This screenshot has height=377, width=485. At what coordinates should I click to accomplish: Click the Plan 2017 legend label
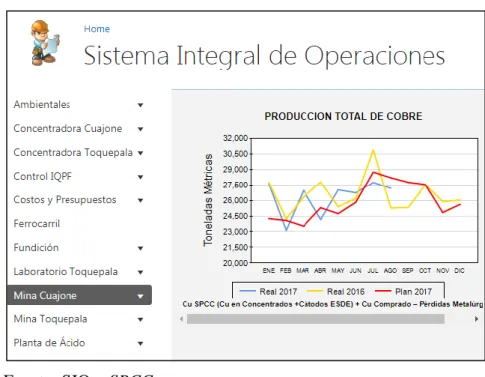413,292
